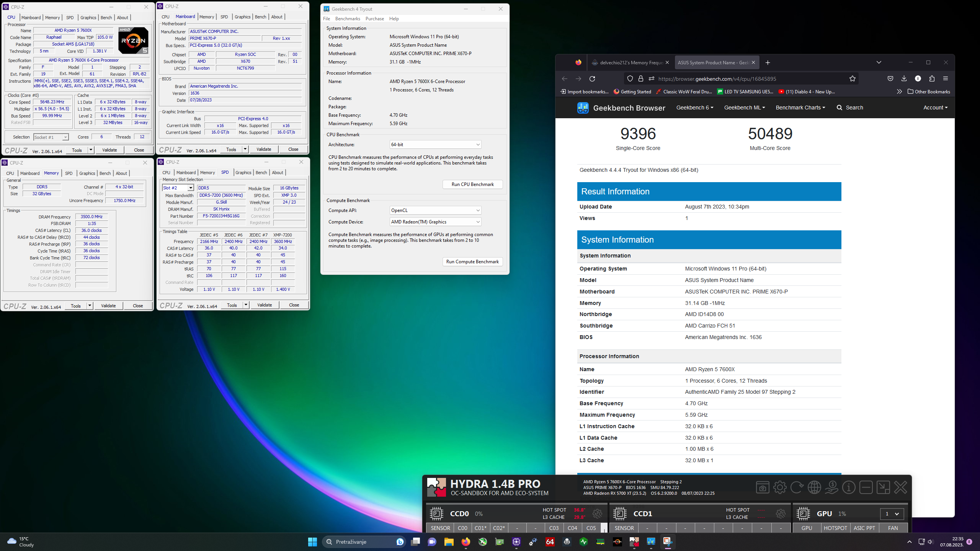Select Graphics tab in SPD window
Image resolution: width=980 pixels, height=551 pixels.
243,173
